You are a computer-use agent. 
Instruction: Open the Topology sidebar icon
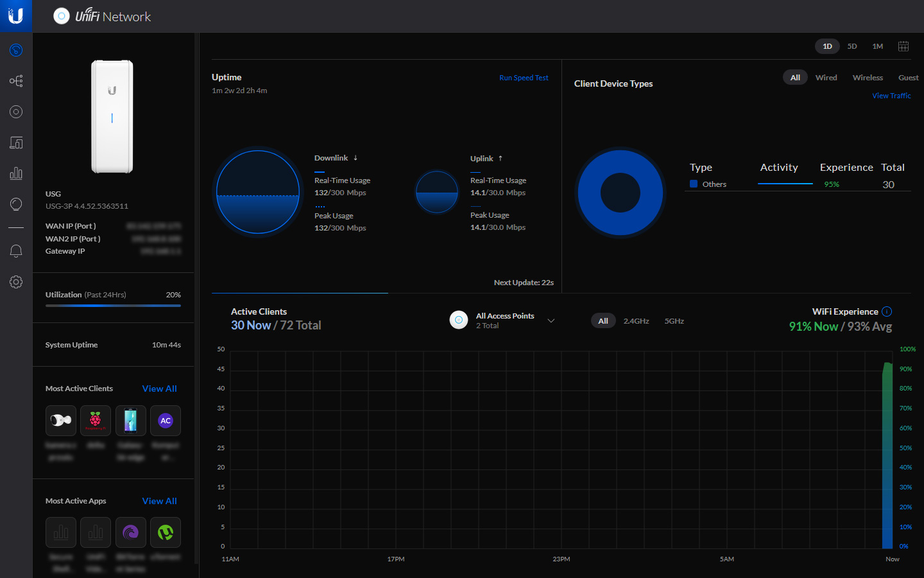pos(16,81)
